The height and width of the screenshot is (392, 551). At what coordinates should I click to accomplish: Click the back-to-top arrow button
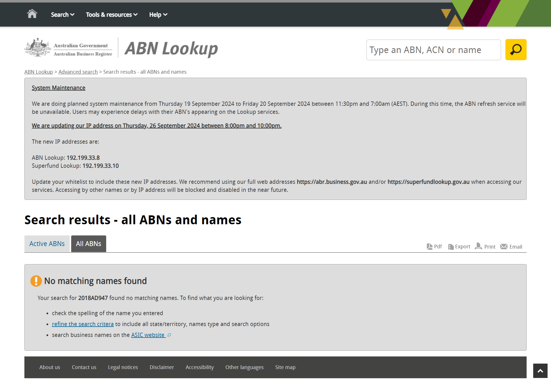pos(540,371)
